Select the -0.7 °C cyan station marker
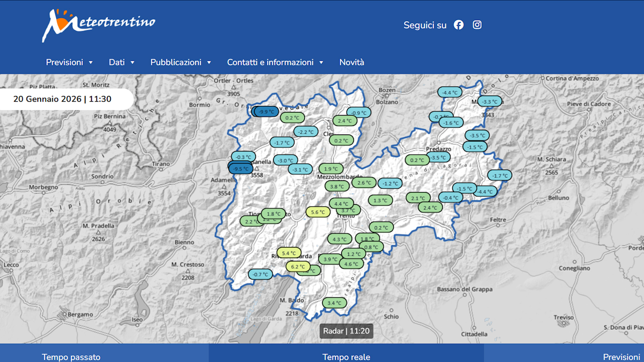 [x=260, y=275]
